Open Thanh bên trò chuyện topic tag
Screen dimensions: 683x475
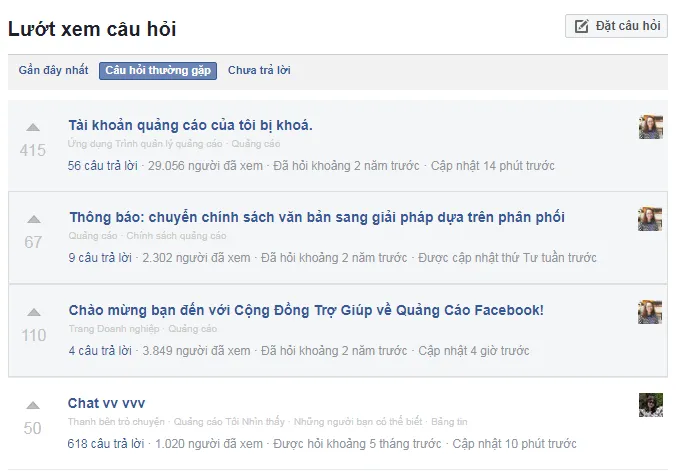tap(116, 422)
